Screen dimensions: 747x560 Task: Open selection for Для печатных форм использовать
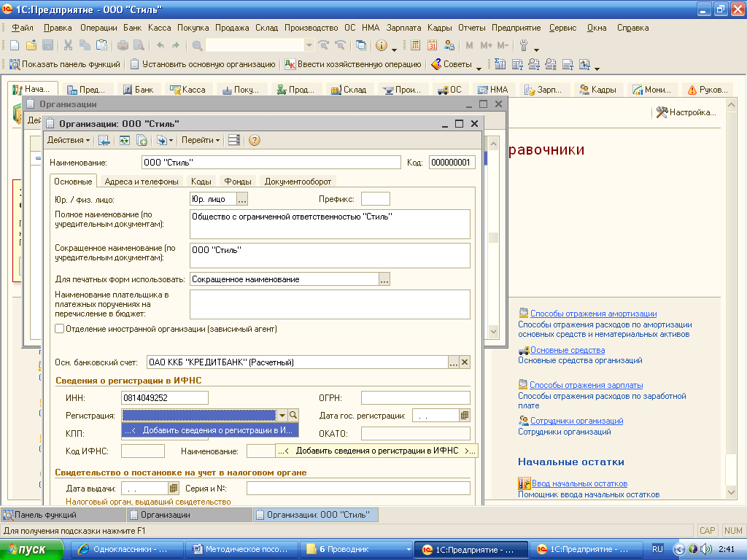pyautogui.click(x=384, y=279)
